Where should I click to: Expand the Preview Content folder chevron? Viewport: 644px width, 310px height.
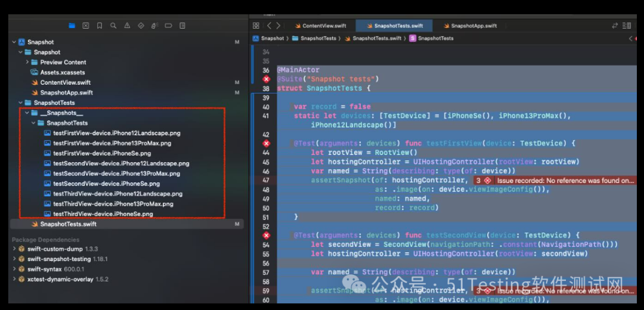tap(27, 62)
